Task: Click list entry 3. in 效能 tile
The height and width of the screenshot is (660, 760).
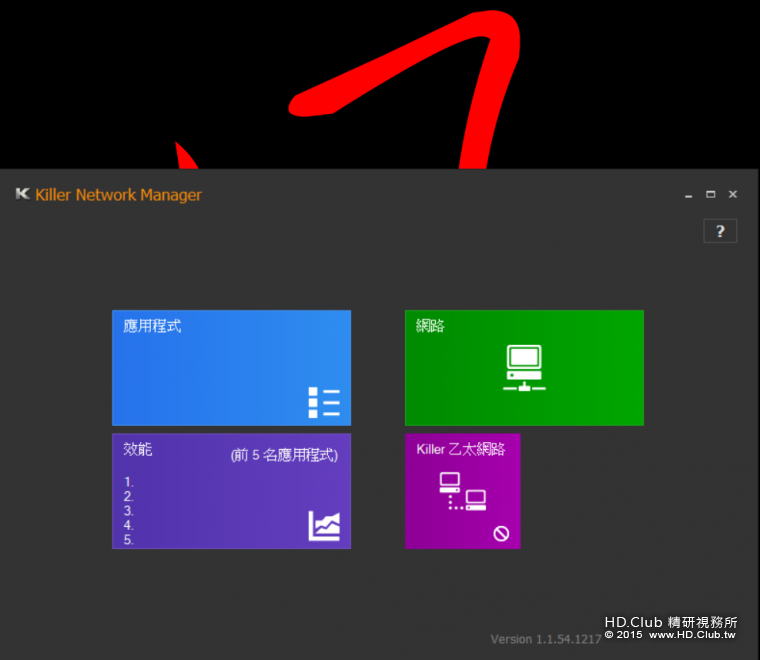Action: [x=128, y=511]
